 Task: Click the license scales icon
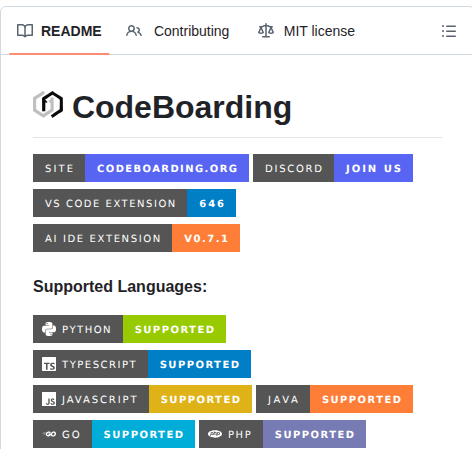266,31
